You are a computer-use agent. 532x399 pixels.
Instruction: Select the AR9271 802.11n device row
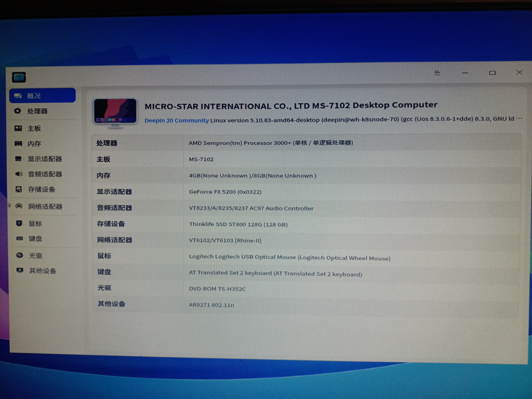[265, 304]
